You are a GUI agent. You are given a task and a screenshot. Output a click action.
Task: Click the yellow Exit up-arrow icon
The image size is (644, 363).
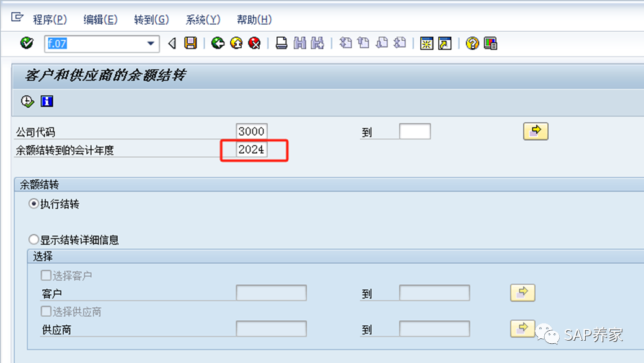pos(236,43)
